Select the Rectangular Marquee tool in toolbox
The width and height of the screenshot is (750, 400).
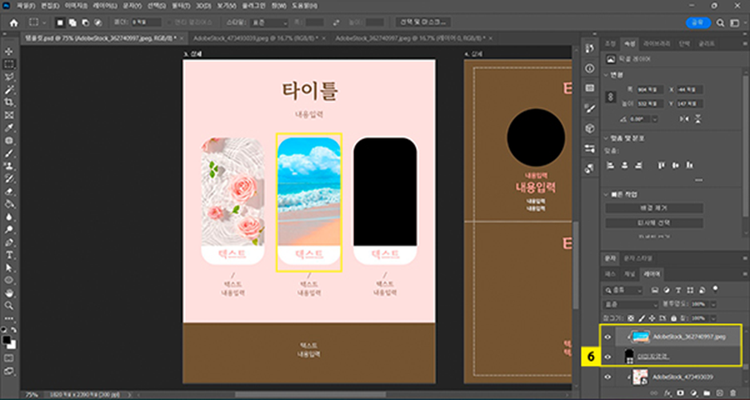[9, 64]
